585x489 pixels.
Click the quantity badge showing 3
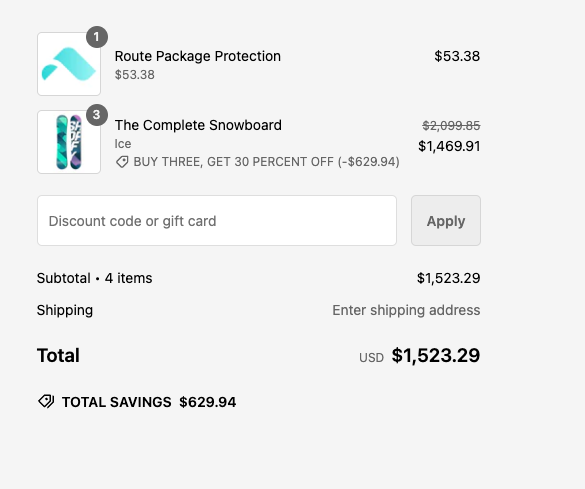point(97,115)
